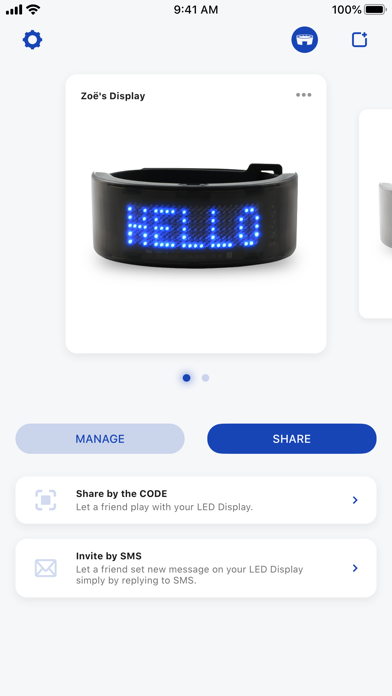Tap the cellular signal bars icon
This screenshot has height=696, width=392.
[14, 10]
